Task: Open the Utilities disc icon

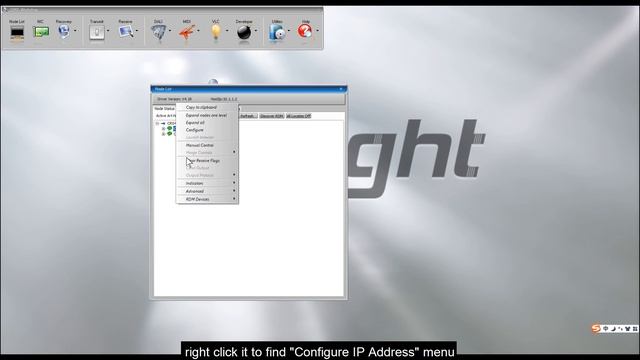Action: pos(277,32)
